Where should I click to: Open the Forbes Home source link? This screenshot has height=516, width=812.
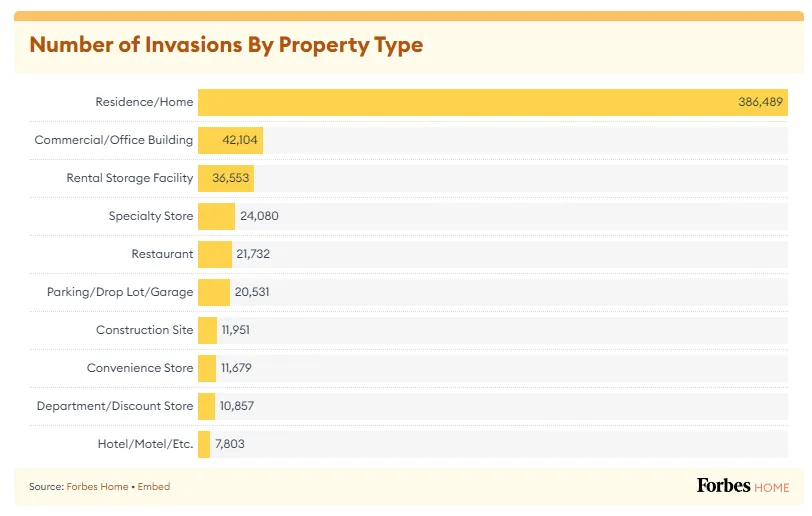pos(97,486)
